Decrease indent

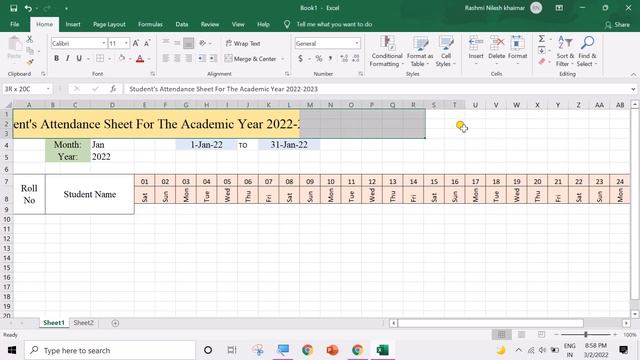[201, 58]
